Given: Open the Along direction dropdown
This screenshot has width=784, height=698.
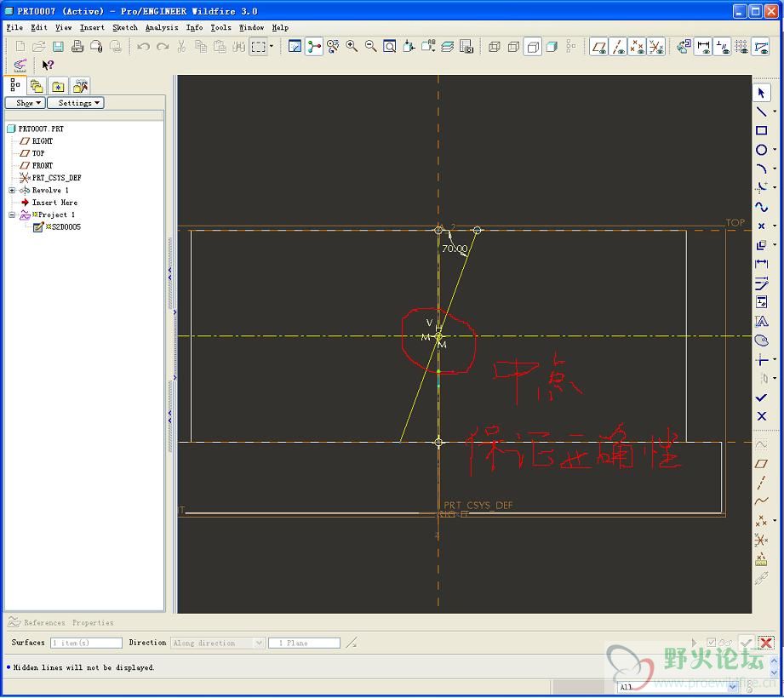Looking at the screenshot, I should coord(217,643).
